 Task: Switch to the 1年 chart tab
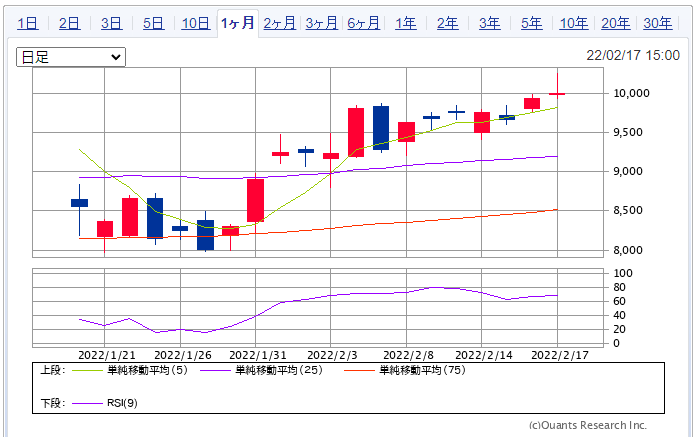tap(406, 23)
